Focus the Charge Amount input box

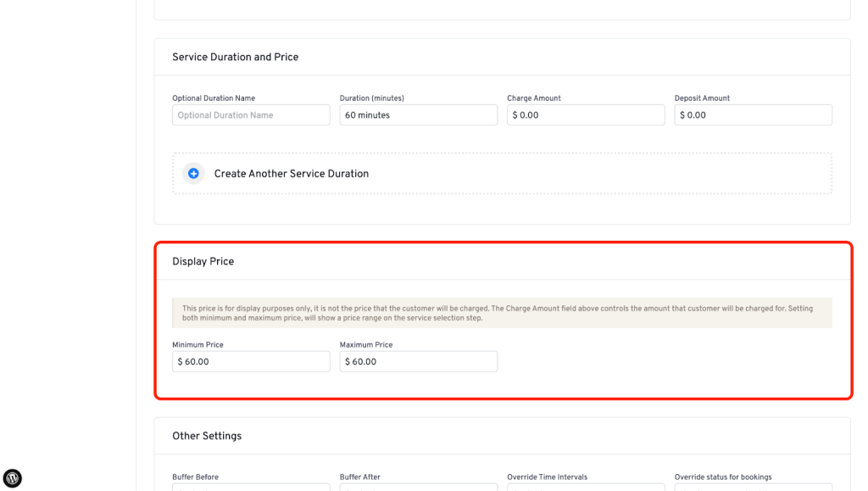click(x=585, y=115)
